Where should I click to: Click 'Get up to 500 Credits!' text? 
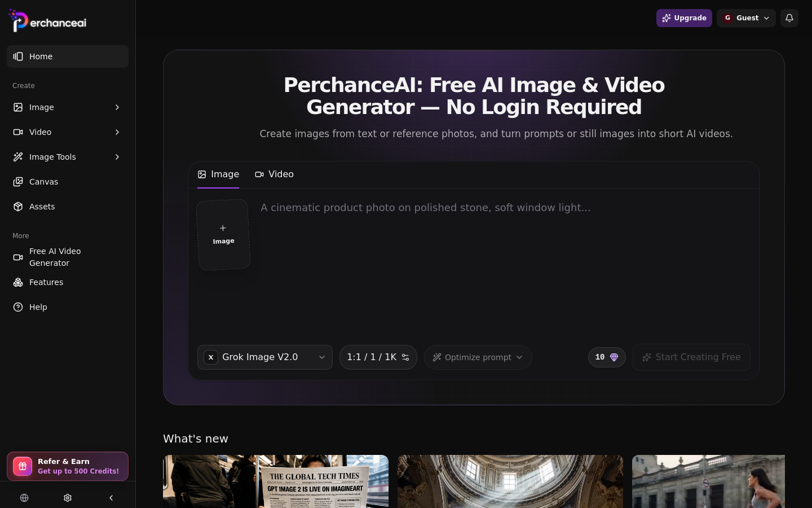[78, 471]
